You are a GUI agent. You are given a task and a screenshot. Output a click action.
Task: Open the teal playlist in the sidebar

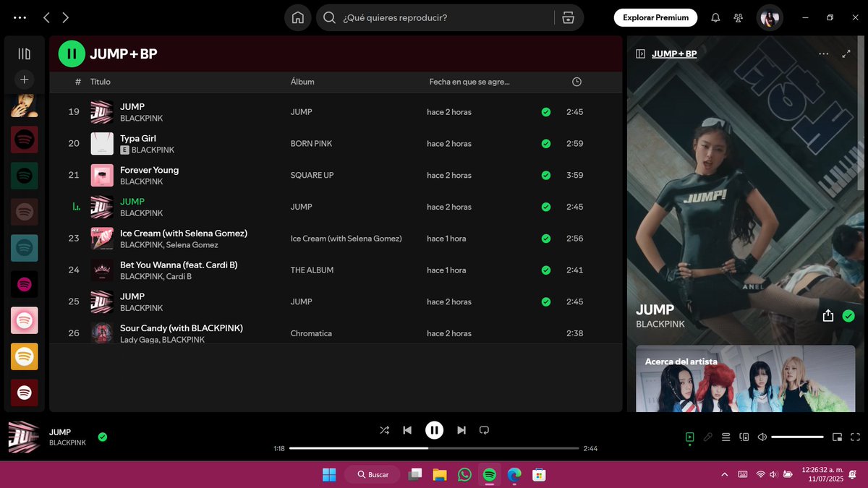(24, 248)
